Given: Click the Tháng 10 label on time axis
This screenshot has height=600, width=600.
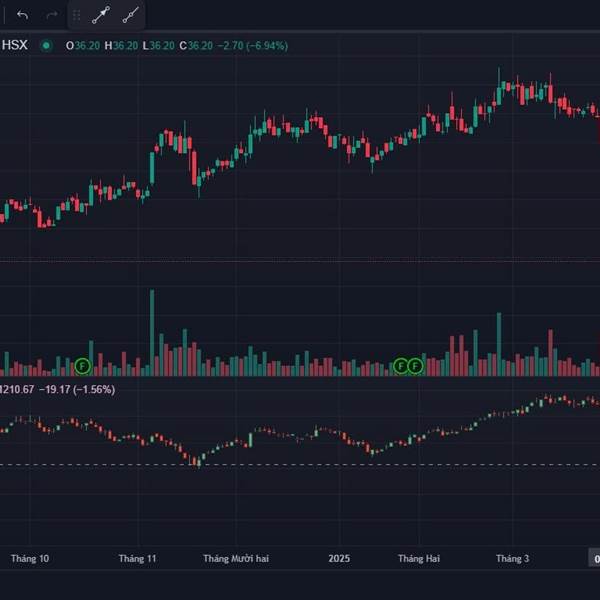Looking at the screenshot, I should (30, 559).
